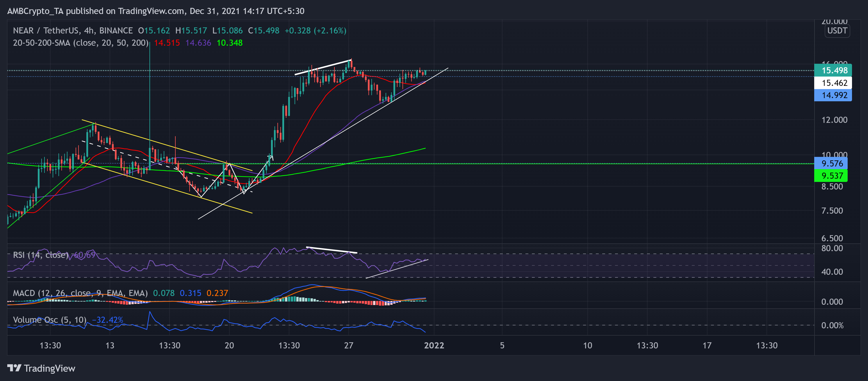Click the green 10.348 SMA value
Image resolution: width=868 pixels, height=381 pixels.
click(229, 43)
